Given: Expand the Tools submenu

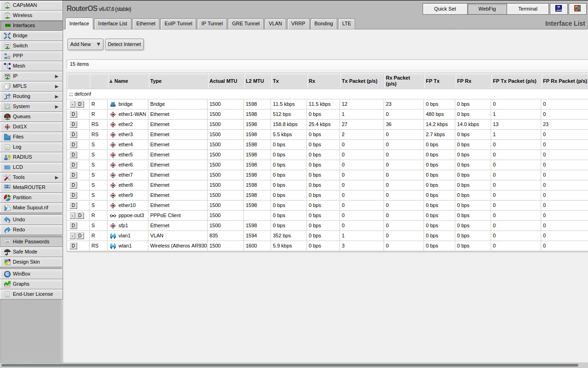Looking at the screenshot, I should tap(57, 177).
